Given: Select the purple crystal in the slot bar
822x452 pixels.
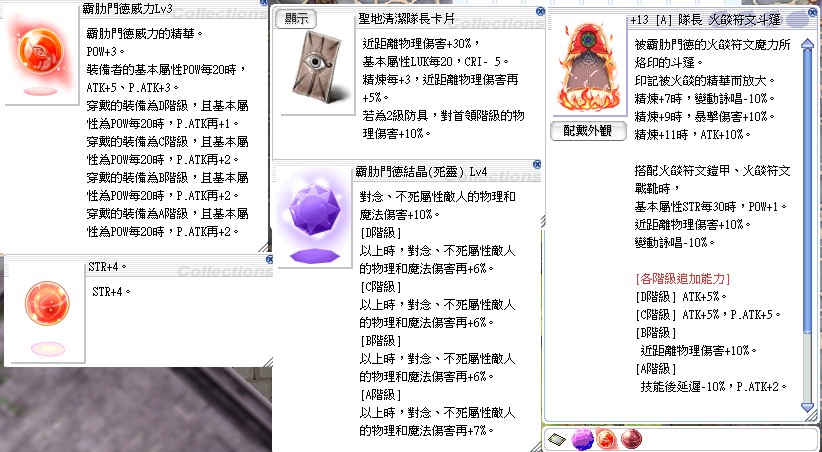Looking at the screenshot, I should (x=583, y=438).
